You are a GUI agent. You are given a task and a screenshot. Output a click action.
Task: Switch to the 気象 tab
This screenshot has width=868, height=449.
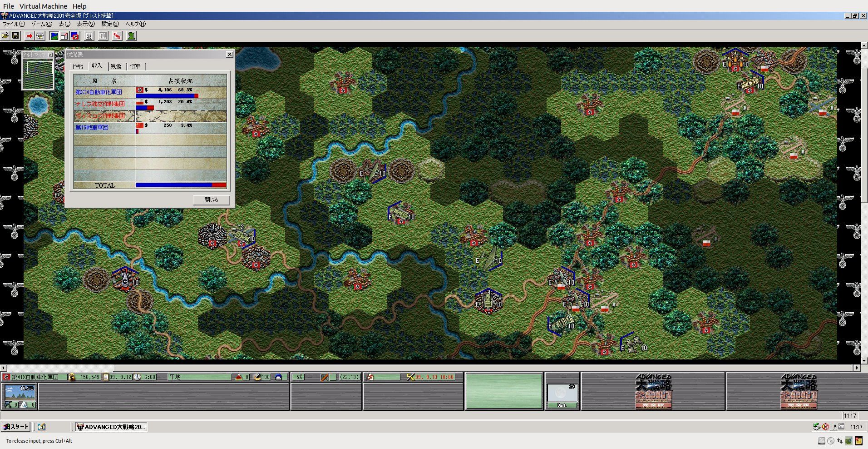tap(116, 67)
